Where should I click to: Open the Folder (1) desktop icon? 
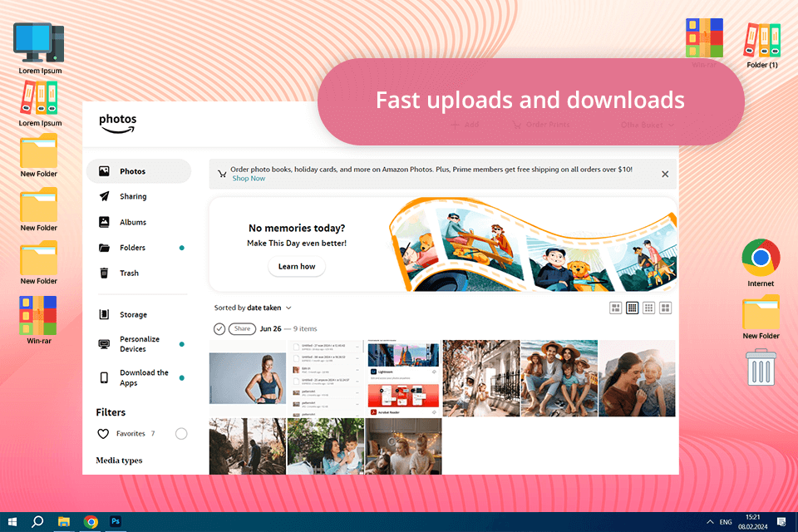pos(762,45)
